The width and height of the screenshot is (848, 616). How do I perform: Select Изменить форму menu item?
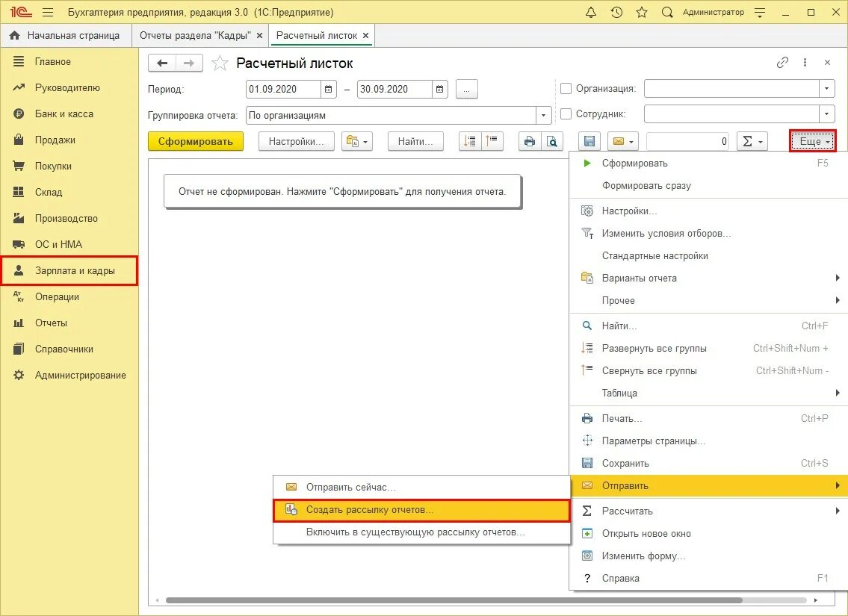tap(708, 556)
